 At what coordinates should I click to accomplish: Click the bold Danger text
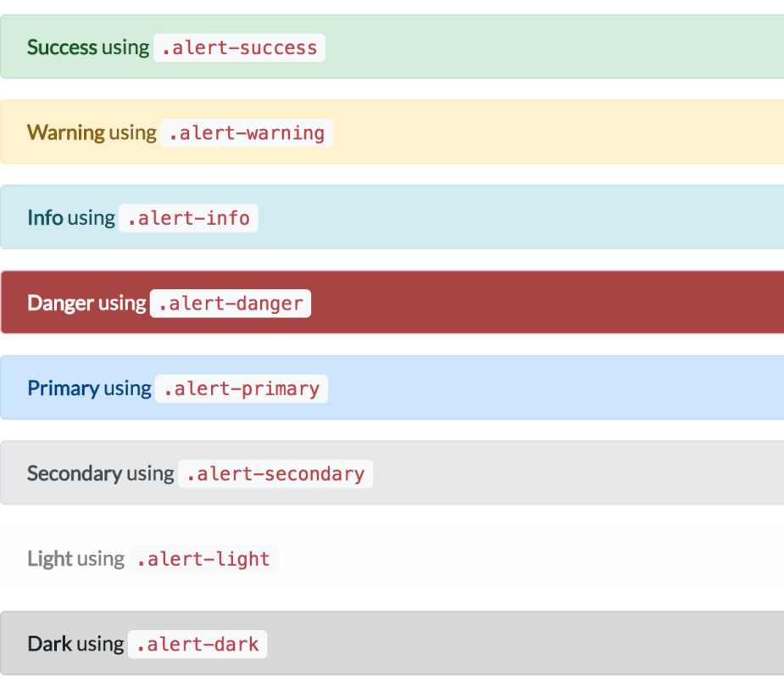[60, 304]
